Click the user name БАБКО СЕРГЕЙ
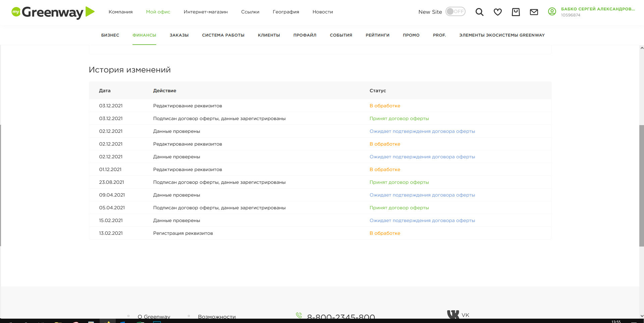This screenshot has width=644, height=323. [598, 9]
